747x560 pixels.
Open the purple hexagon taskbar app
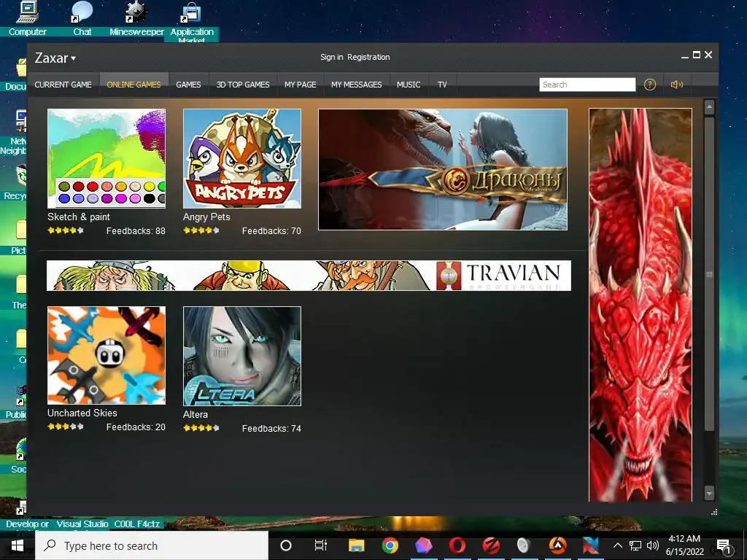[424, 545]
